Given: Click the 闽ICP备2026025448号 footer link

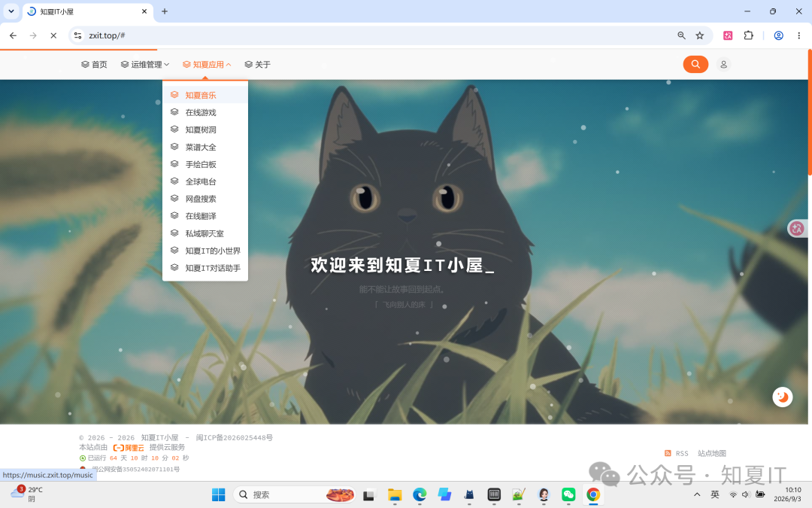Looking at the screenshot, I should (x=234, y=437).
